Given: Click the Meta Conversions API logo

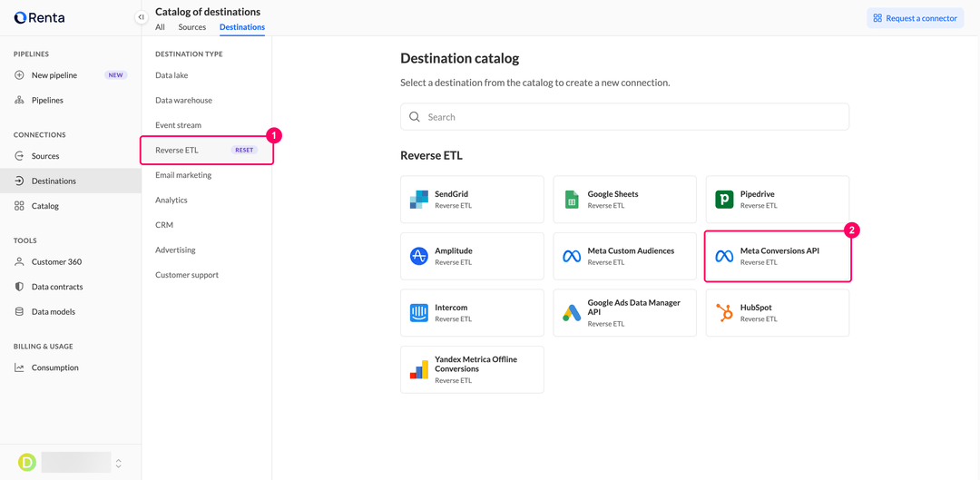Looking at the screenshot, I should (x=724, y=256).
